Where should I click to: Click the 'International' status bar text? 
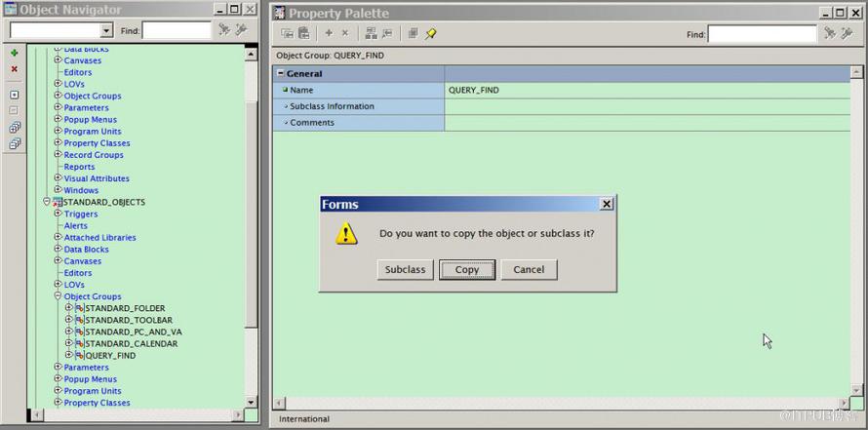[304, 419]
